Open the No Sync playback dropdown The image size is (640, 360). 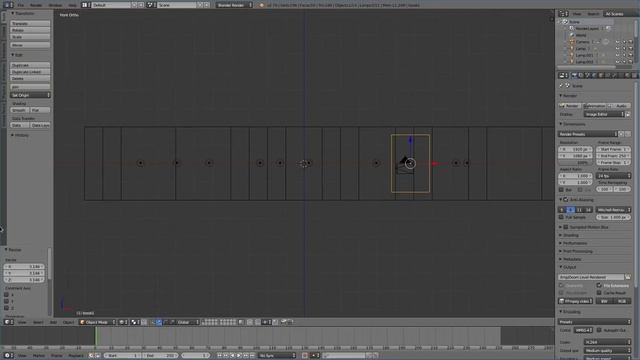pos(277,356)
